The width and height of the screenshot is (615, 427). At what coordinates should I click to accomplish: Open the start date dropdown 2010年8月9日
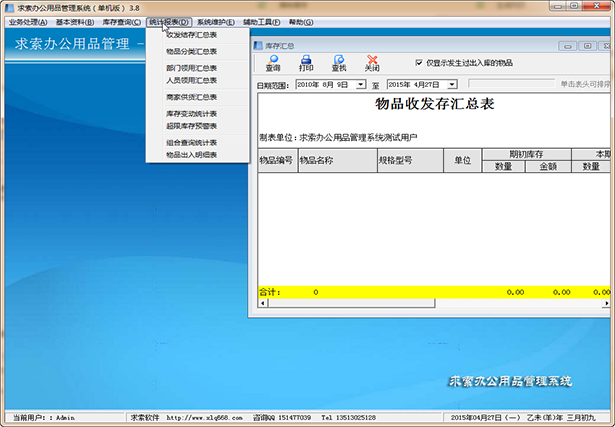[360, 84]
